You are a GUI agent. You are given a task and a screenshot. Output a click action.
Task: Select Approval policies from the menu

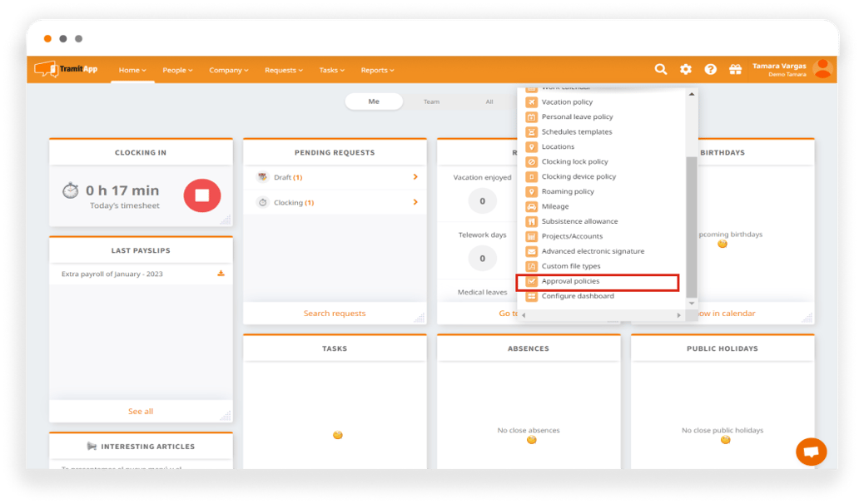tap(571, 281)
